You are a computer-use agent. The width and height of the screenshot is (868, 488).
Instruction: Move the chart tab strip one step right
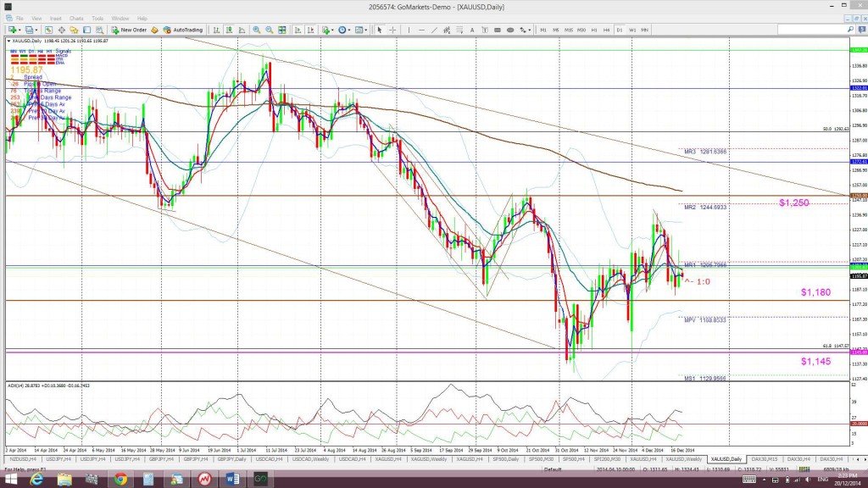pyautogui.click(x=865, y=459)
